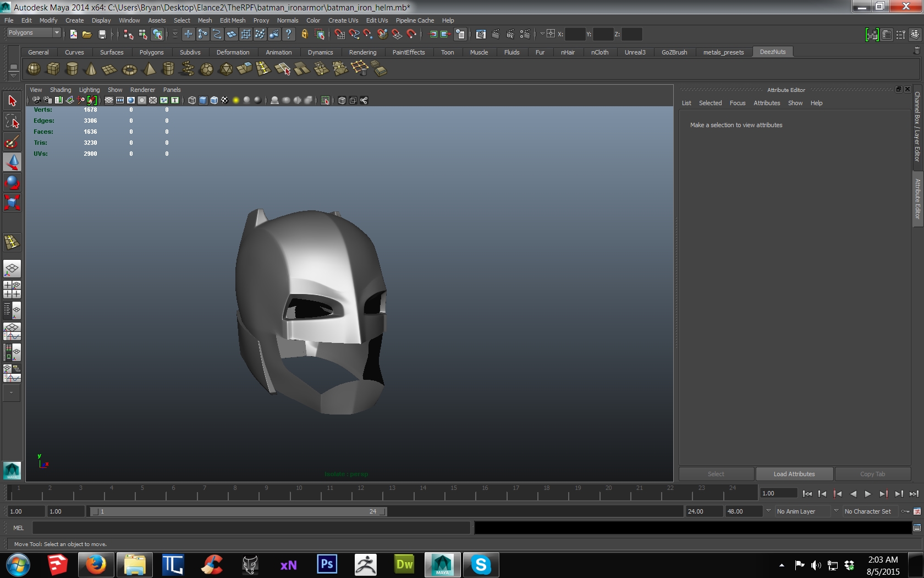Show hidden Windows tray icons arrow
Image resolution: width=924 pixels, height=578 pixels.
782,565
